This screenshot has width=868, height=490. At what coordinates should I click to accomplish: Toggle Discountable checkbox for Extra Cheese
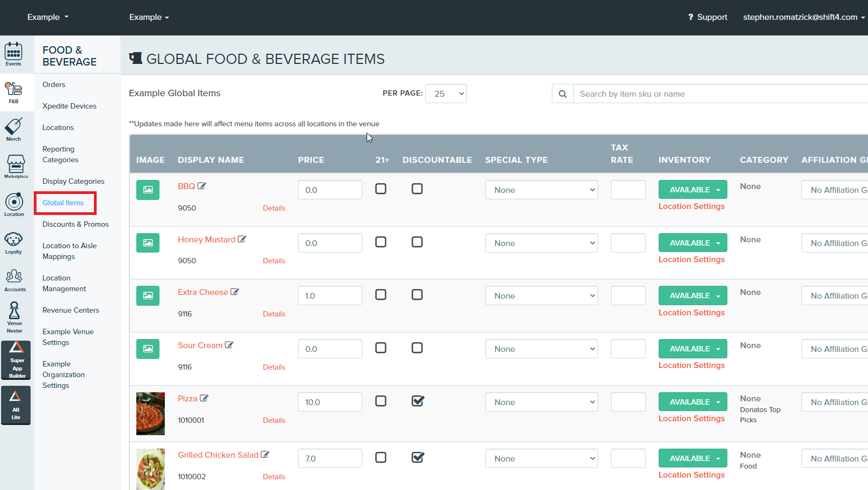417,294
